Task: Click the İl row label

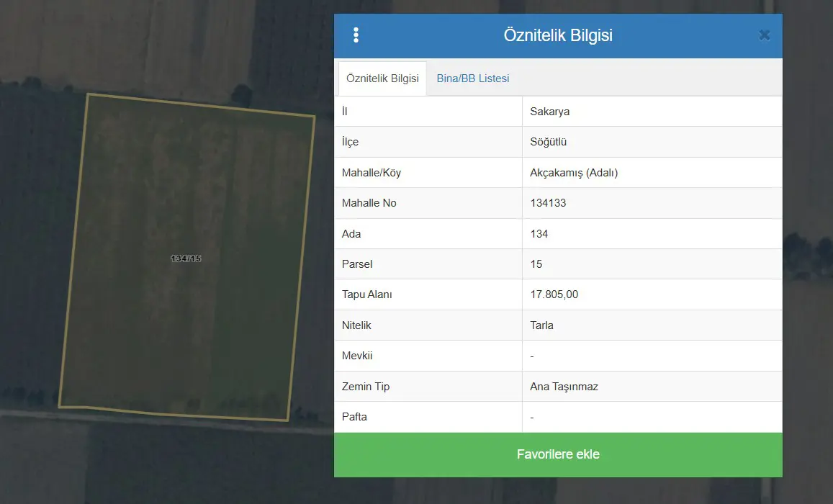Action: pyautogui.click(x=344, y=112)
